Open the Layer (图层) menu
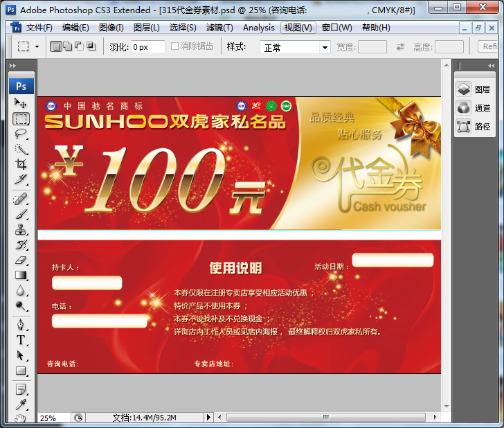 tap(147, 28)
